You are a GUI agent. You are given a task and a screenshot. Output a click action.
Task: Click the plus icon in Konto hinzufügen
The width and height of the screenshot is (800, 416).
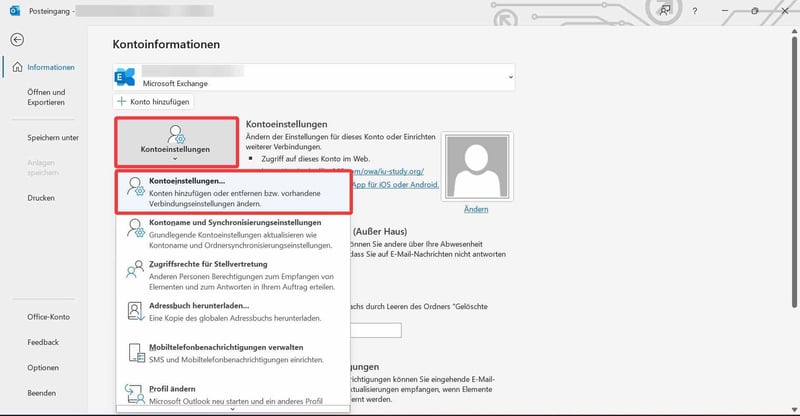tap(121, 102)
